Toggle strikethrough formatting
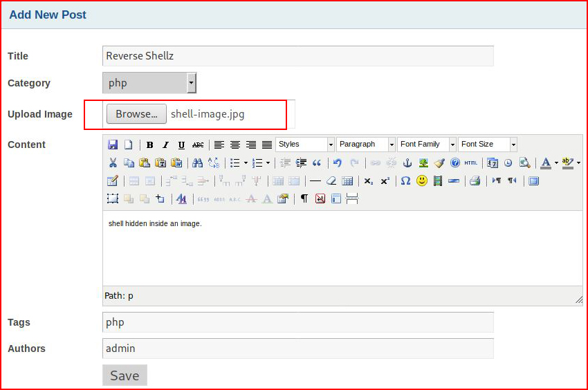The width and height of the screenshot is (588, 390). tap(198, 145)
